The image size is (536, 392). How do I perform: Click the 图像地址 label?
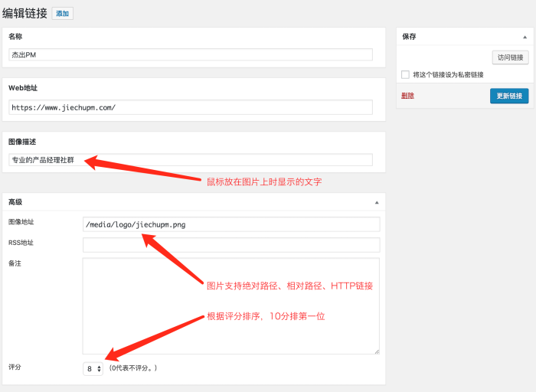21,222
